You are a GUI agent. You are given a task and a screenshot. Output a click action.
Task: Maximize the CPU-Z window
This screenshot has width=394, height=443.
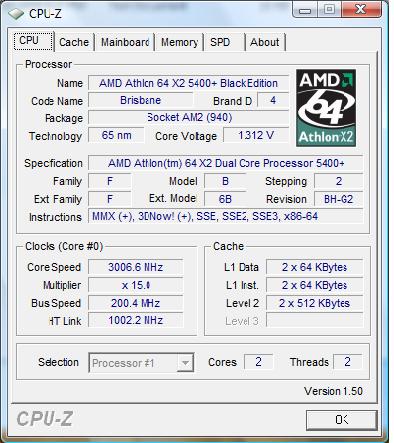[x=329, y=10]
